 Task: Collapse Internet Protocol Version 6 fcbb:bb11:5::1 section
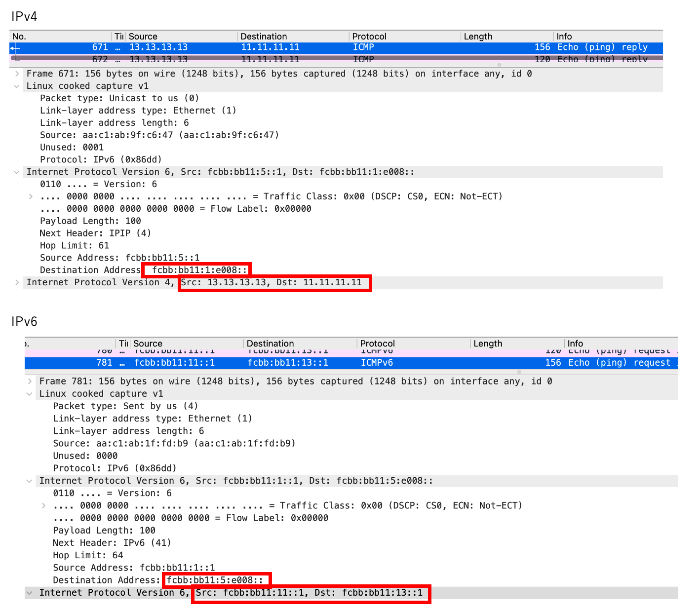pyautogui.click(x=17, y=172)
